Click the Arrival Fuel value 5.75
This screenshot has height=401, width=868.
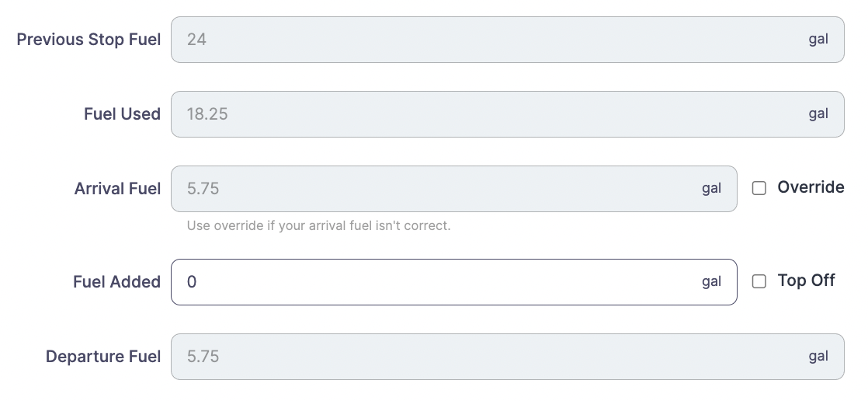tap(203, 189)
